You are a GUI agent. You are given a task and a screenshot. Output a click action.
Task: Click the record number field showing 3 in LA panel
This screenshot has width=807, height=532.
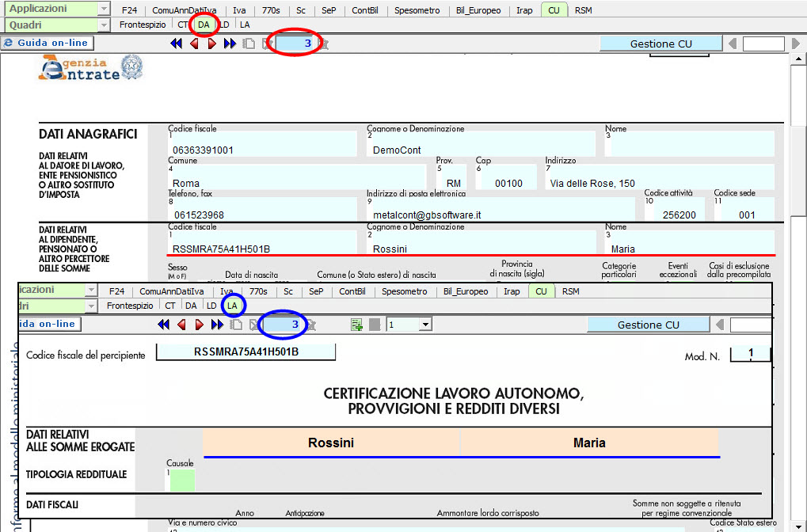tap(281, 324)
